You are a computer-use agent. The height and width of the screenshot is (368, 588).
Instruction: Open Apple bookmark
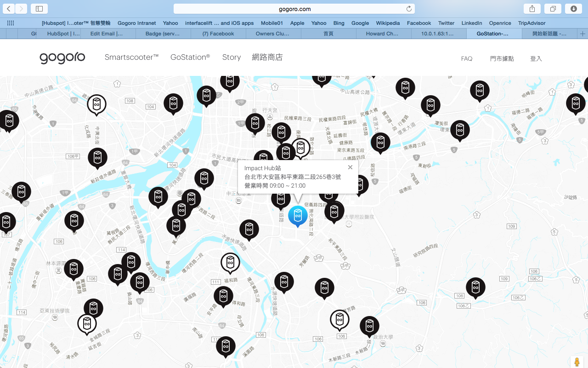pos(297,23)
